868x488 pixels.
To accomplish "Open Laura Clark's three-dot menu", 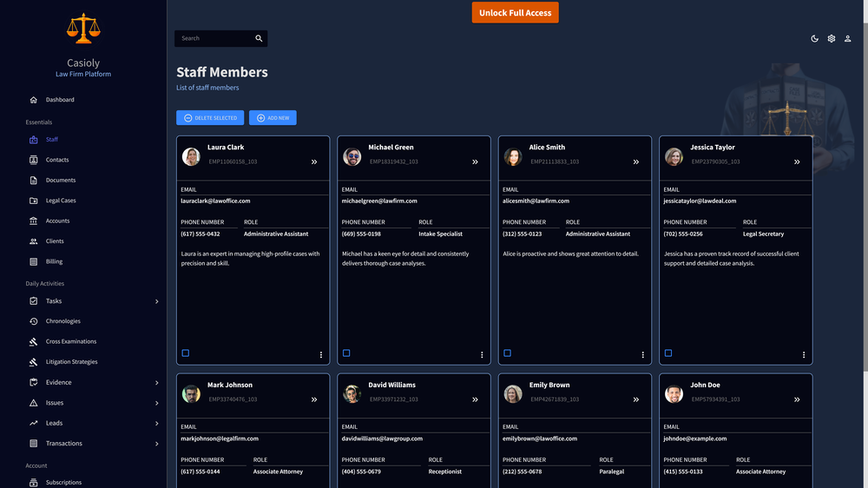I will [x=321, y=355].
